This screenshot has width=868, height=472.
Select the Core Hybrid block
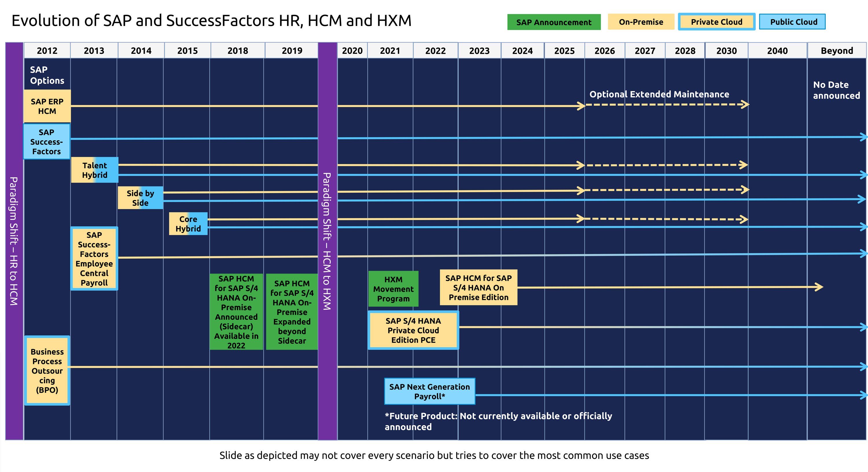188,223
